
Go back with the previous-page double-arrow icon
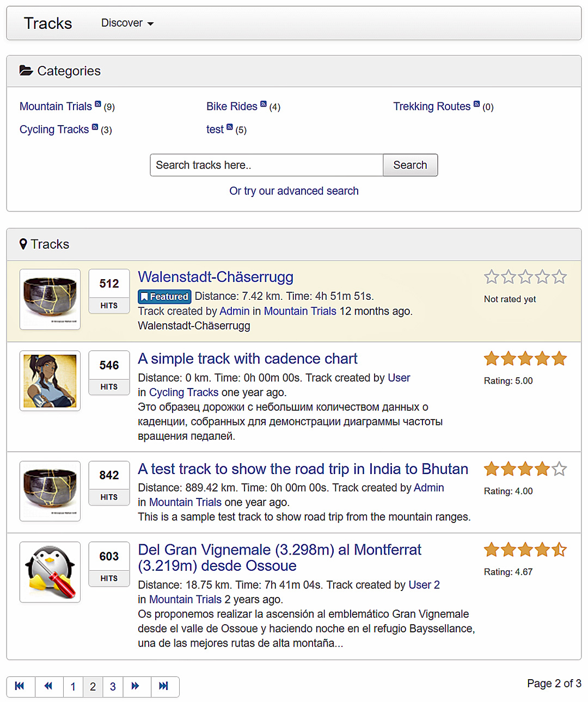tap(48, 687)
